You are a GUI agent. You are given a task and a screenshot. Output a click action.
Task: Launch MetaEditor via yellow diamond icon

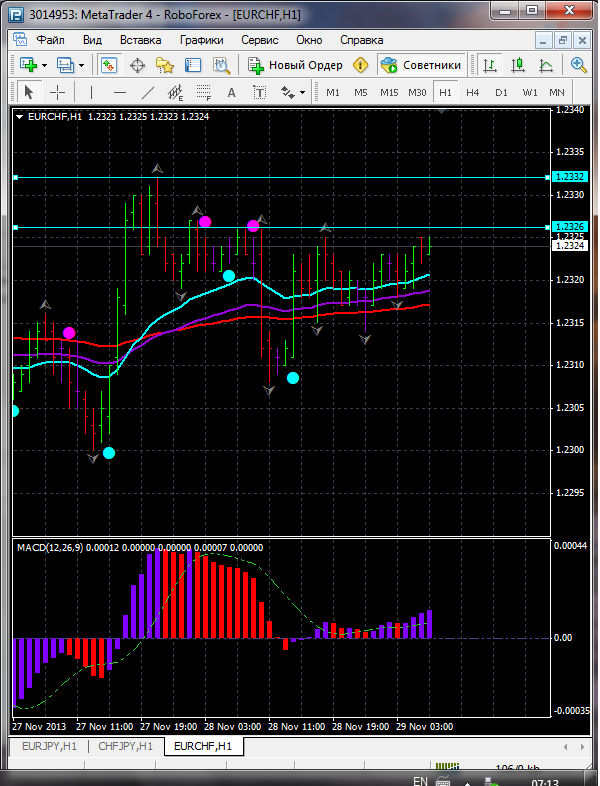[x=360, y=65]
